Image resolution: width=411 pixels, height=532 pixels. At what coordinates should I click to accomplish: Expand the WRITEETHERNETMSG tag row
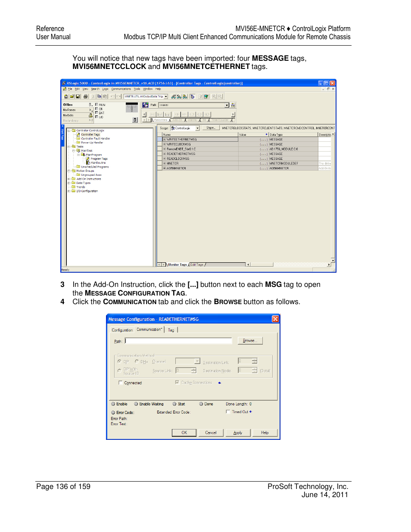pyautogui.click(x=164, y=140)
